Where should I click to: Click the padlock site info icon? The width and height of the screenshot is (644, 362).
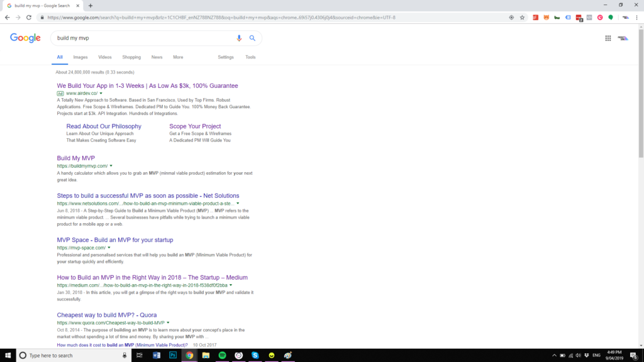(x=42, y=18)
